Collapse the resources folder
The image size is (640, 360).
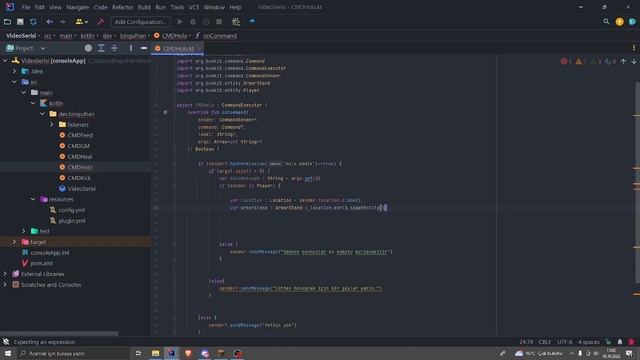pyautogui.click(x=33, y=199)
